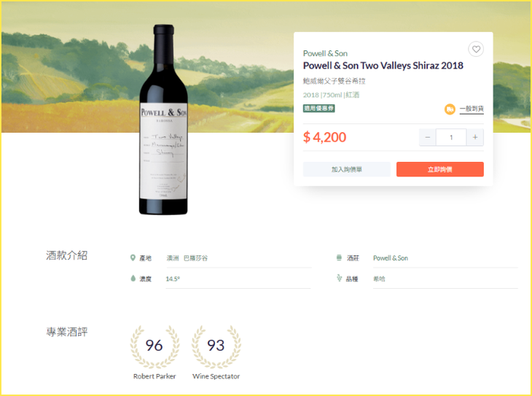Click the orange 立即詢價 button
532x396 pixels.
coord(439,169)
